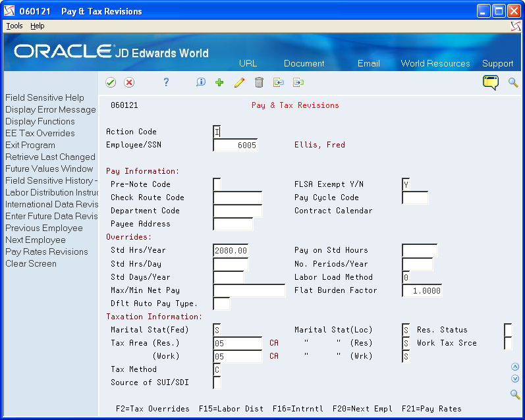
Task: Click the Source of SUI/SDI field
Action: [217, 382]
